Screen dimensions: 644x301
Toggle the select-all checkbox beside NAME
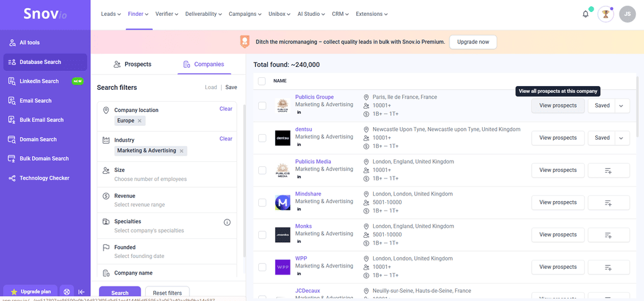[262, 81]
